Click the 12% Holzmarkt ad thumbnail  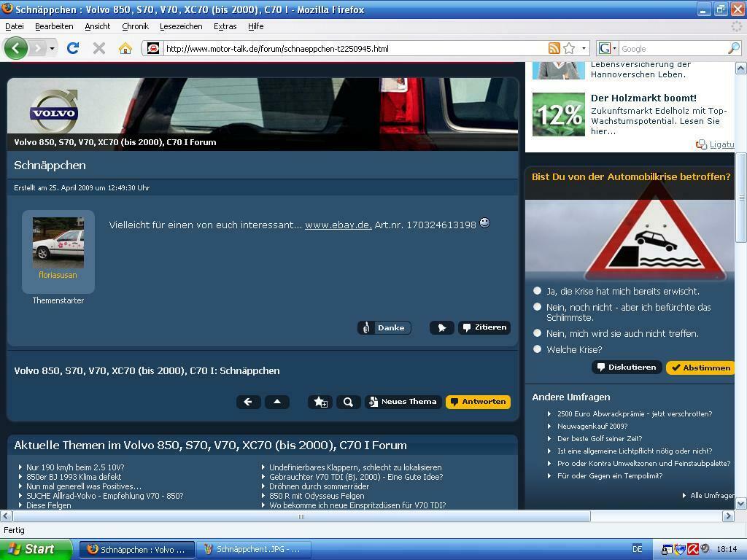click(558, 114)
